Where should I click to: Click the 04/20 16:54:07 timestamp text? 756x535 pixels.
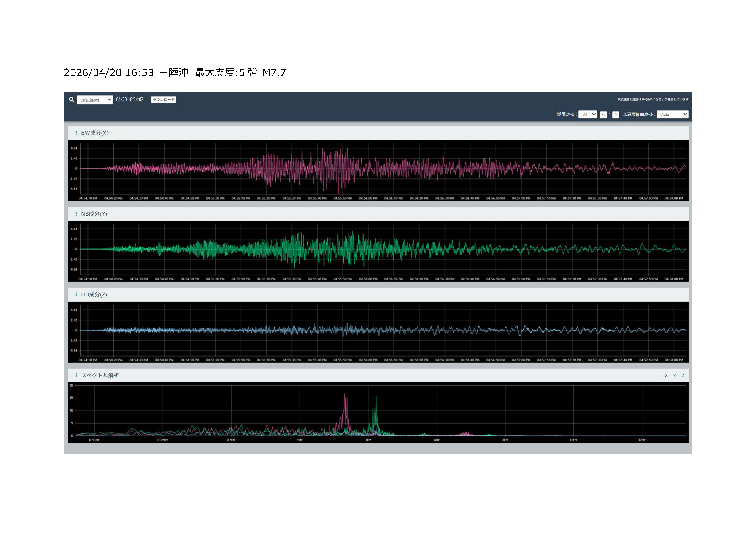point(130,100)
